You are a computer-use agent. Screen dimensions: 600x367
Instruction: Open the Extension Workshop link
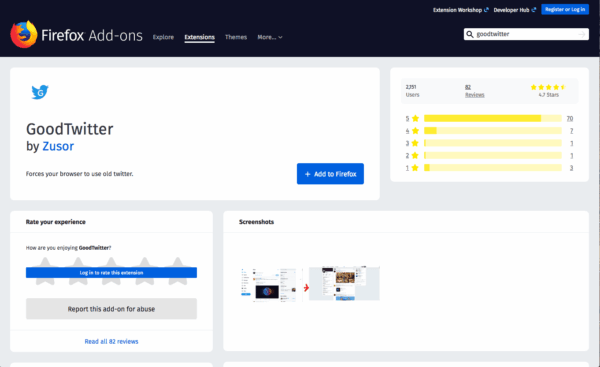pos(460,10)
